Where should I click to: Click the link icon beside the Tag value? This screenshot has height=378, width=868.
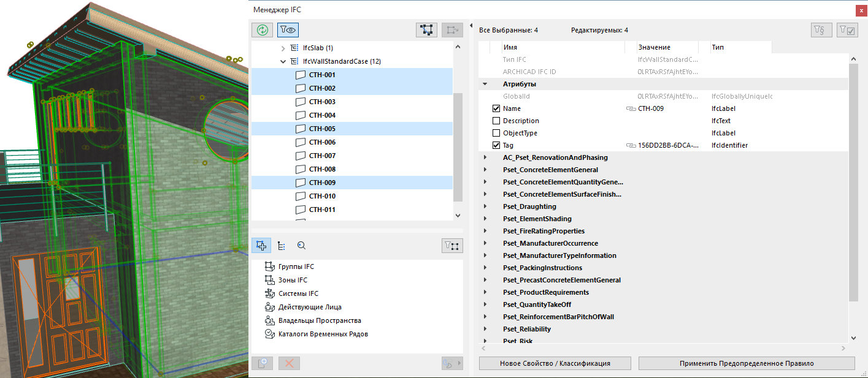click(630, 145)
